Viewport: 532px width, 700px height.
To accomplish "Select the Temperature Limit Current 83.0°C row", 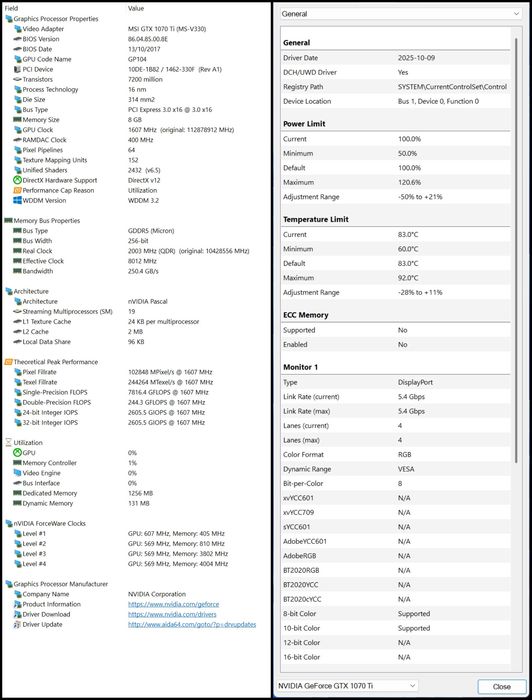I will 396,234.
